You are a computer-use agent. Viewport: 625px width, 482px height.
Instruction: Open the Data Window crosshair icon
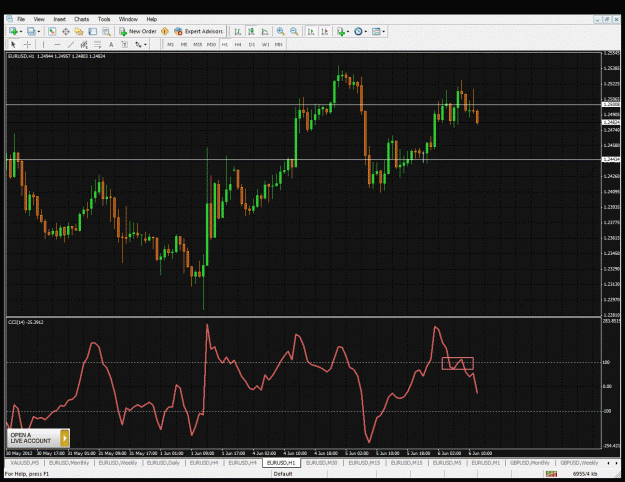(66, 31)
